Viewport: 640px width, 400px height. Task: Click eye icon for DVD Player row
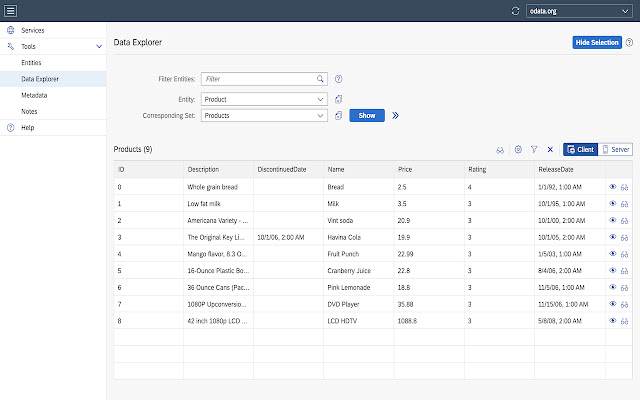612,304
